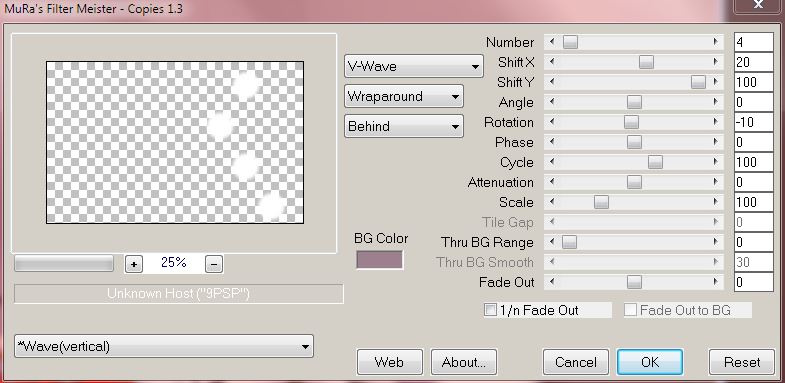Click the Shift Y slider thumb
Viewport: 785px width, 383px height.
(698, 82)
